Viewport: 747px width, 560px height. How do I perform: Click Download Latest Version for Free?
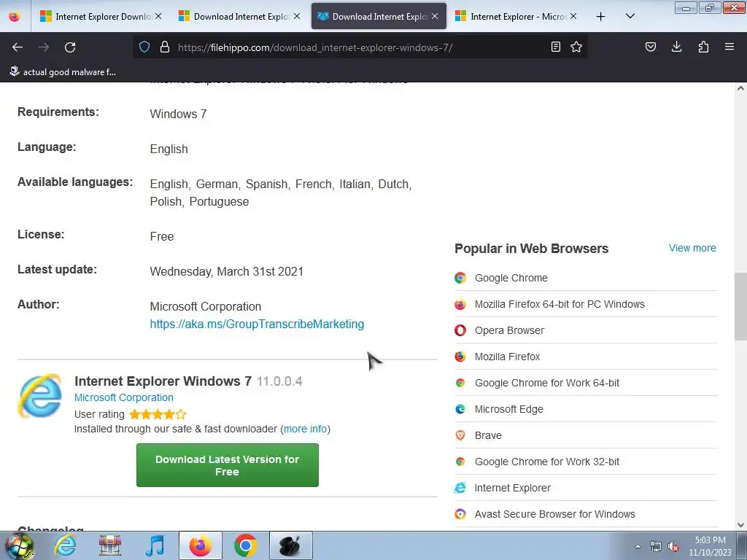(228, 465)
